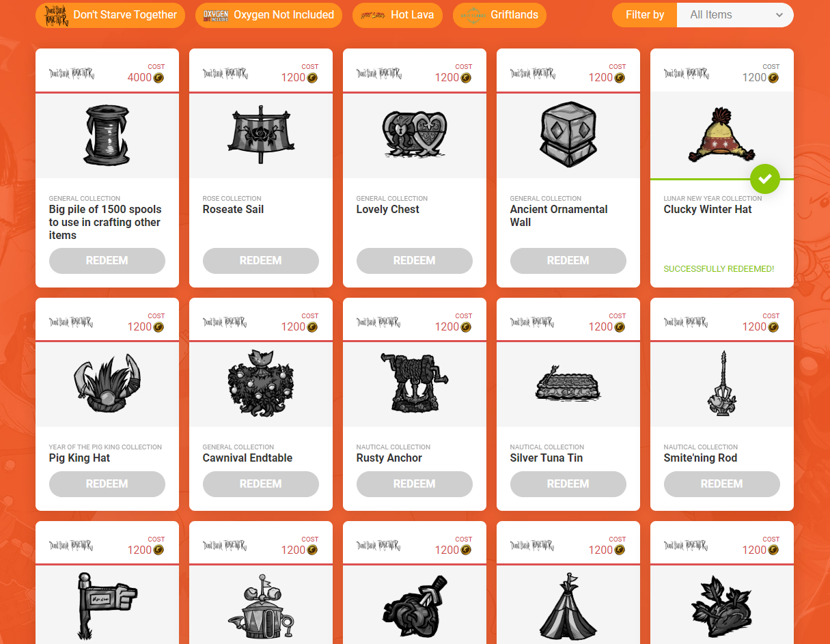Redeem the Lovely Chest item
Viewport: 830px width, 644px height.
point(415,261)
